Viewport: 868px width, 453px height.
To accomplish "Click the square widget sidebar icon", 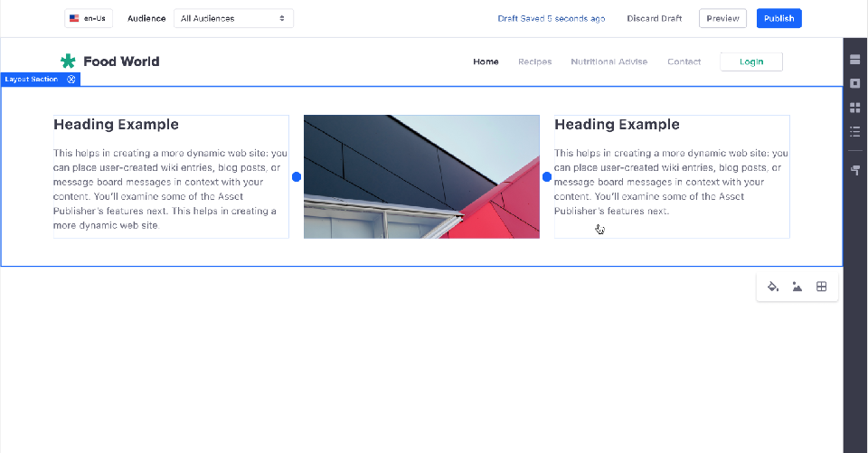I will pos(854,84).
